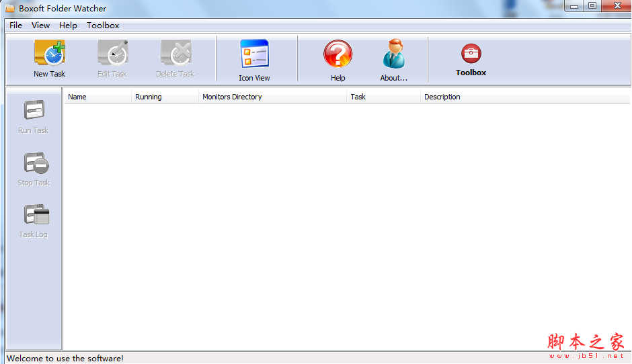Sort by the Name column header
The height and width of the screenshot is (364, 632).
(97, 97)
